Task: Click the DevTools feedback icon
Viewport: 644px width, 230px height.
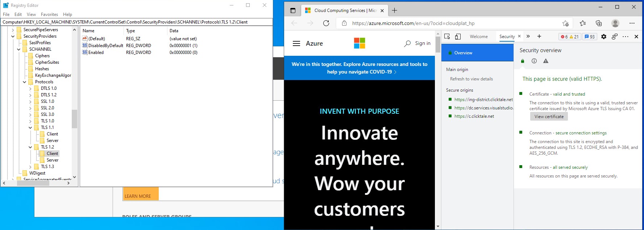Action: pyautogui.click(x=615, y=37)
